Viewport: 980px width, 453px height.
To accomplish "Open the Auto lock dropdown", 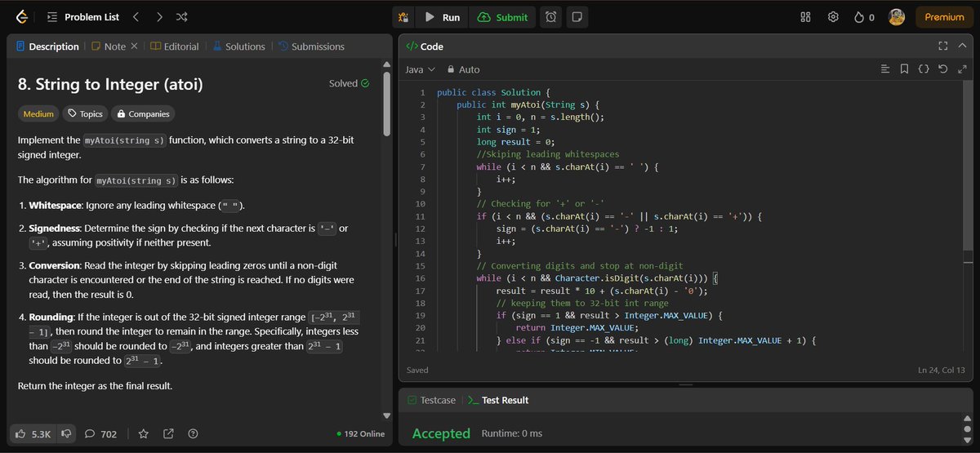I will coord(463,69).
